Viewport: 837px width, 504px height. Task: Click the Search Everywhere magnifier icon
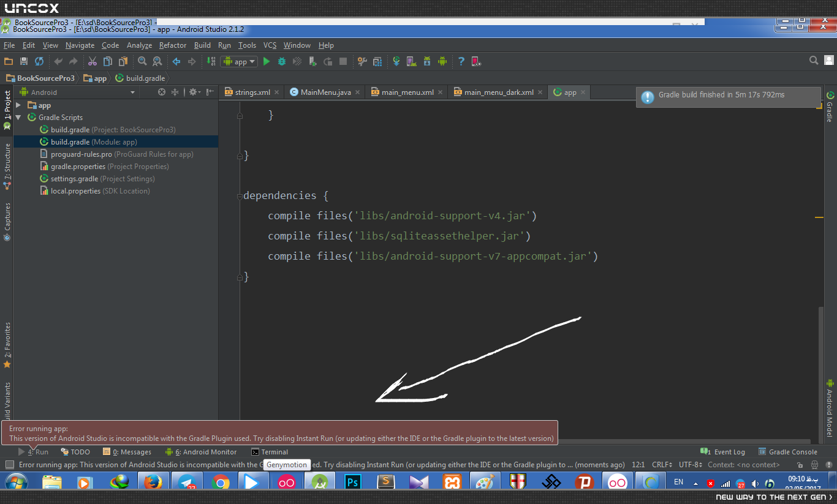(x=814, y=61)
